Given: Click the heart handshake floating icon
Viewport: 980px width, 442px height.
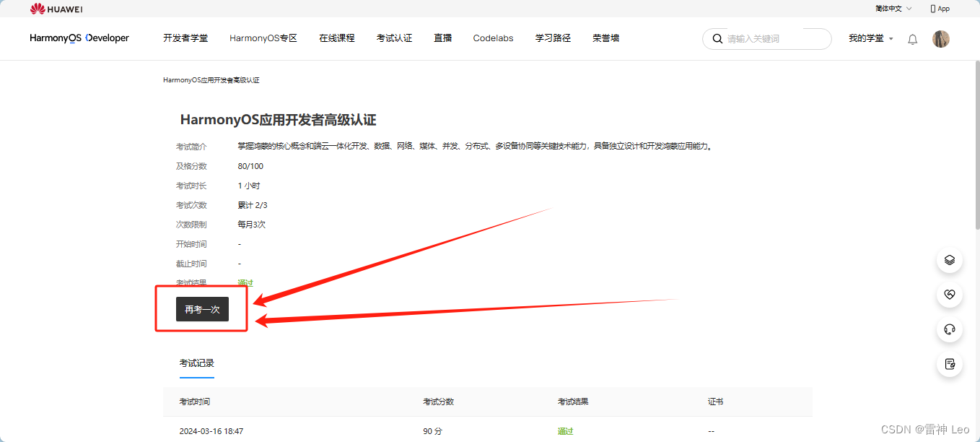Looking at the screenshot, I should pyautogui.click(x=950, y=295).
